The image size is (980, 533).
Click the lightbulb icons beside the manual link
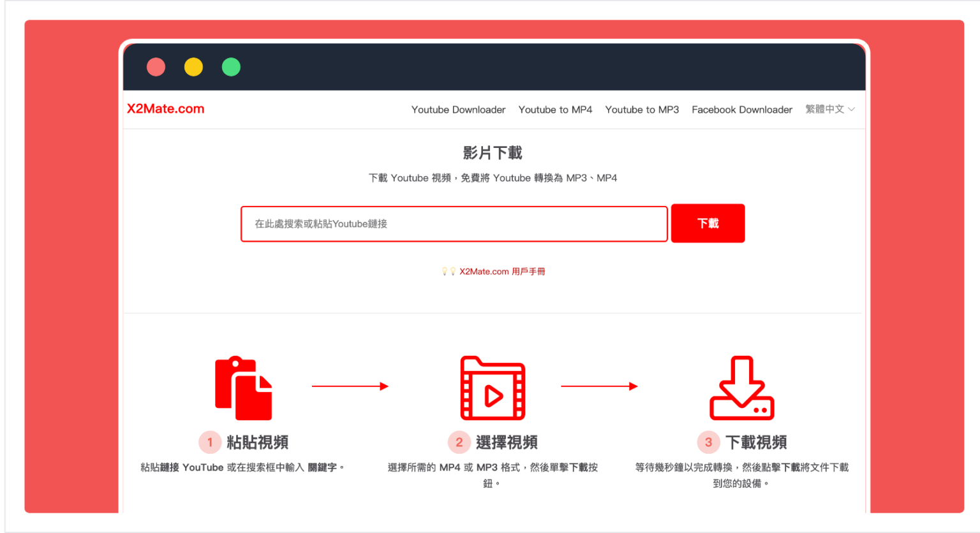tap(448, 270)
